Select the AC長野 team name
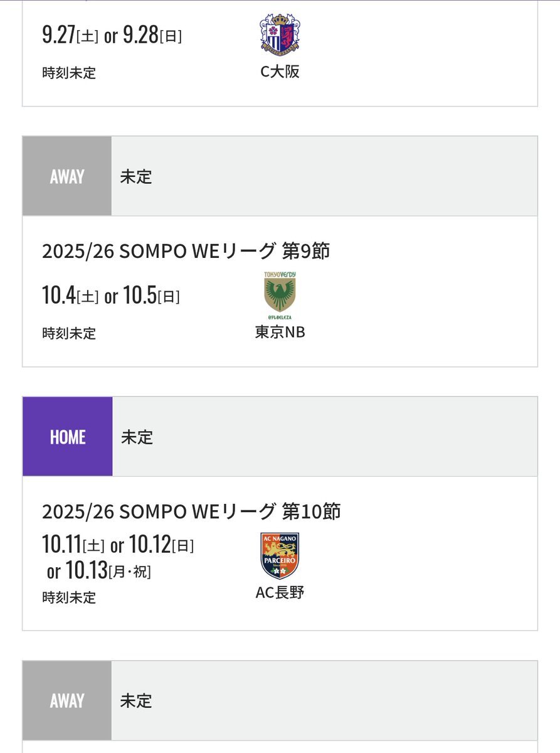 click(280, 592)
